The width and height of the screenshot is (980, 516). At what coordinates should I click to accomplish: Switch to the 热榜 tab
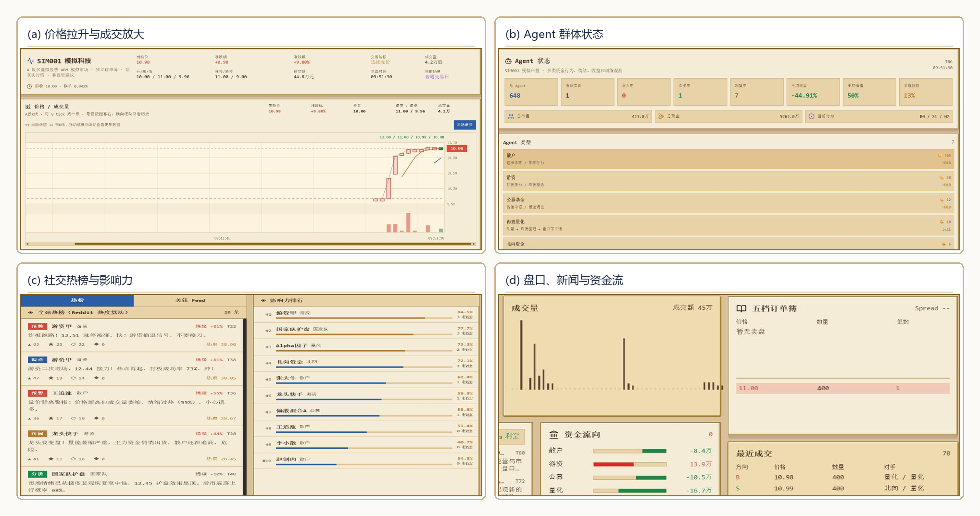[x=77, y=301]
